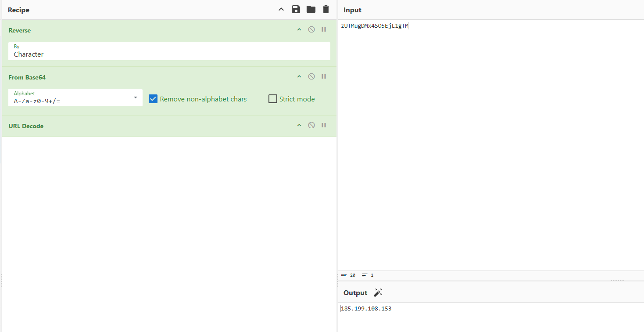Click the Reverse operation title
644x332 pixels.
(x=20, y=30)
